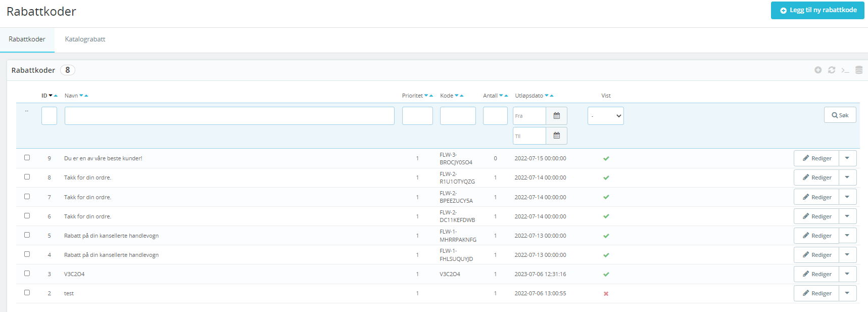Click the refresh list icon
This screenshot has width=868, height=312.
pos(831,70)
